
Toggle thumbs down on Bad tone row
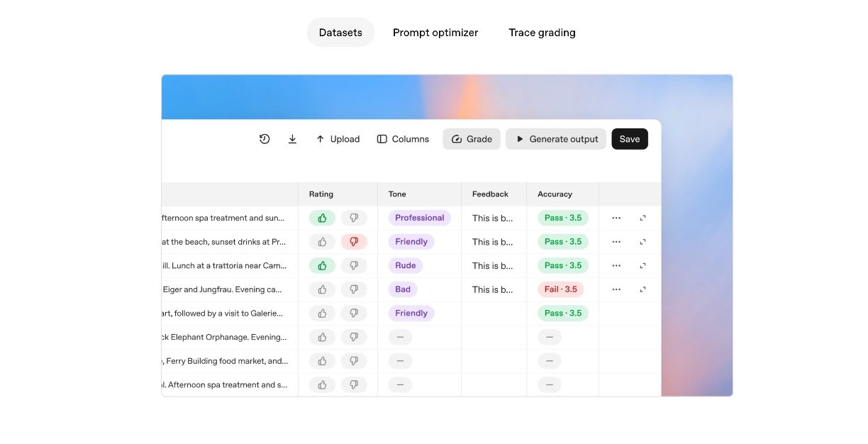click(x=354, y=289)
